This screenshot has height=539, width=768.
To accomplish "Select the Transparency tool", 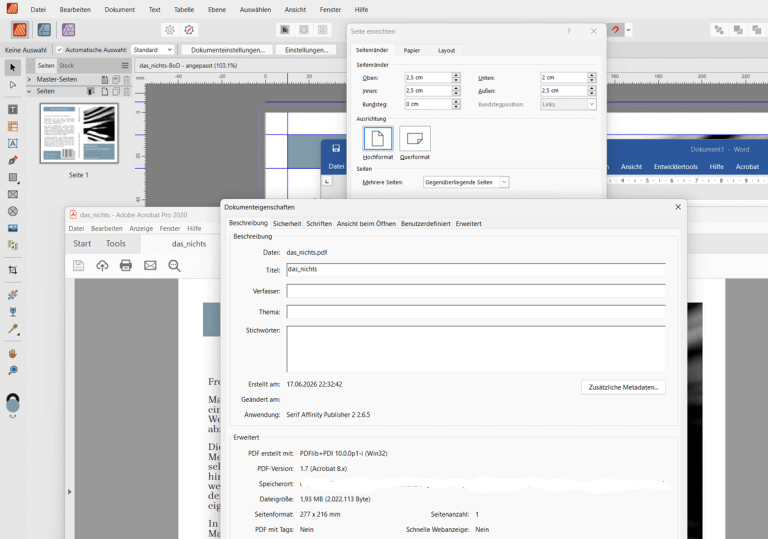I will pyautogui.click(x=13, y=312).
